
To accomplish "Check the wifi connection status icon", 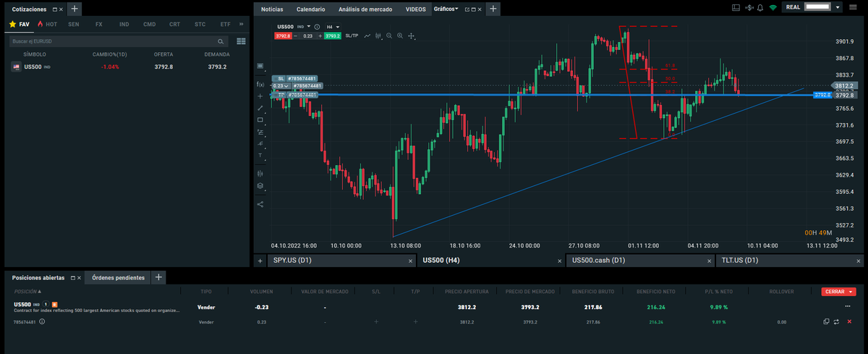I will (773, 7).
